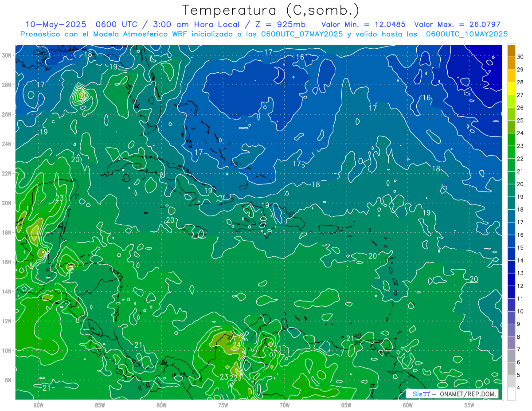Click the '90W' longitude axis label

38,405
